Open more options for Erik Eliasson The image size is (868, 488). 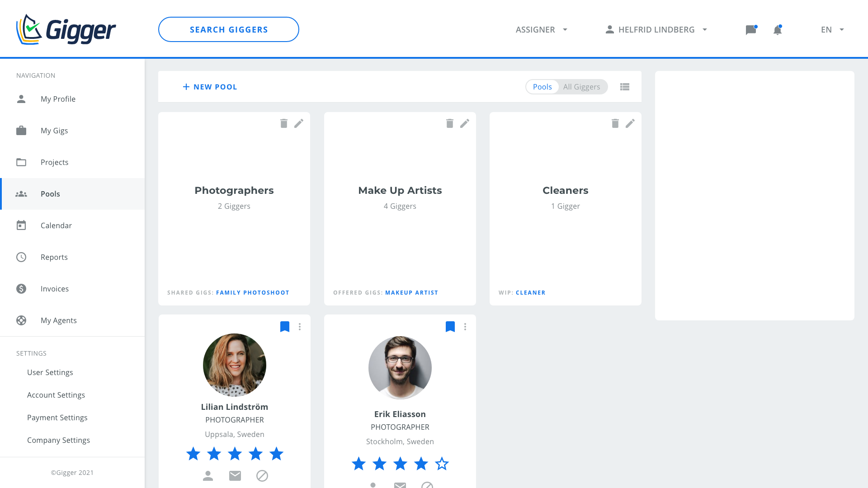tap(465, 327)
